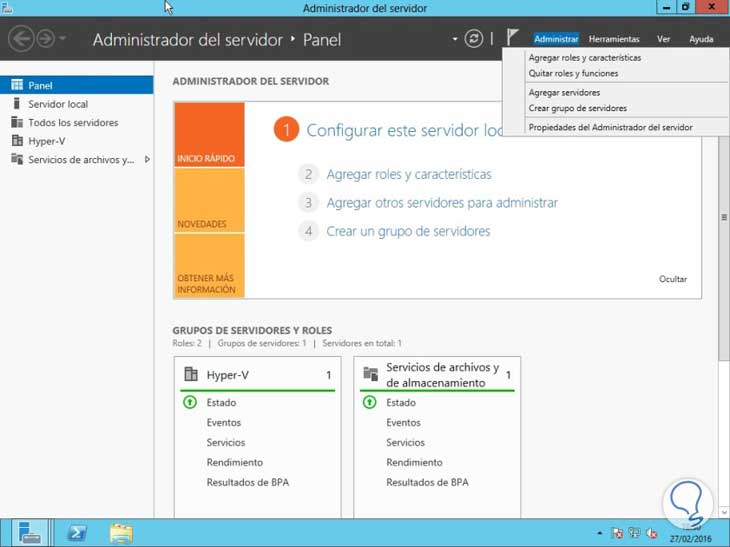Click Servicios de archivos y de almacenamiento title
Image resolution: width=730 pixels, height=547 pixels.
point(442,375)
